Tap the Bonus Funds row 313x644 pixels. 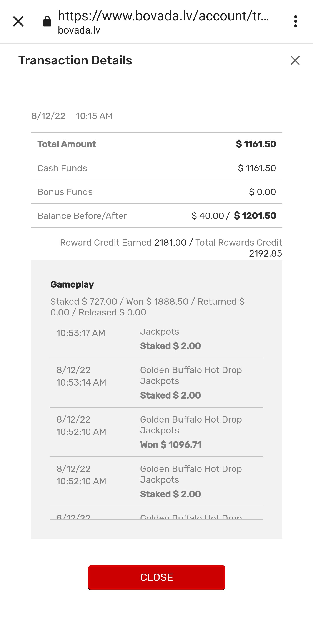click(x=157, y=192)
